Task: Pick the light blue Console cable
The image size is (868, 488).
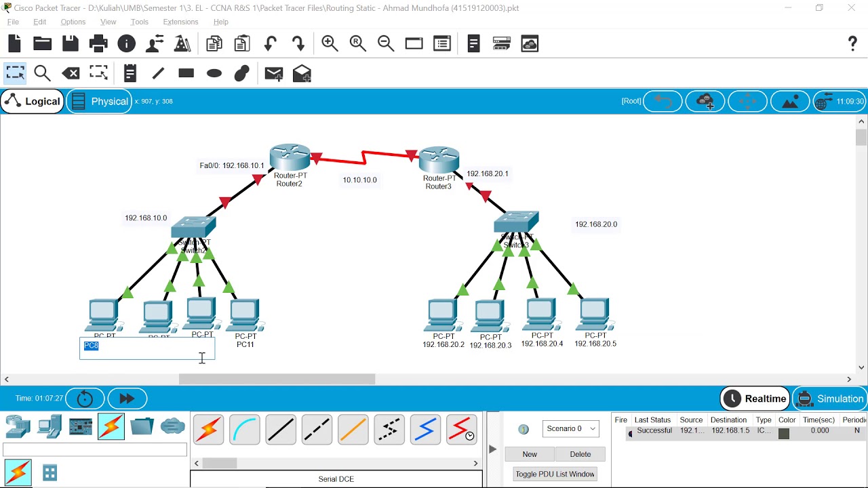Action: pyautogui.click(x=245, y=430)
